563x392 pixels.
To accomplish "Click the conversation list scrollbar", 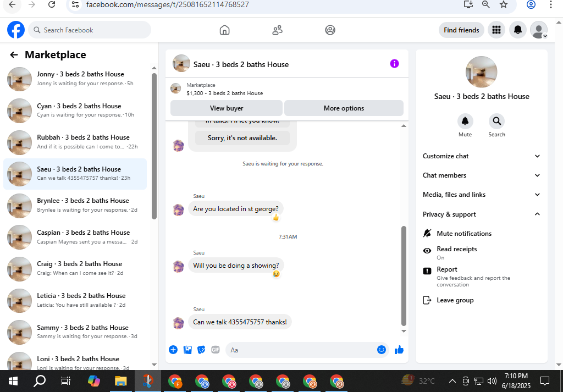I will tap(154, 146).
